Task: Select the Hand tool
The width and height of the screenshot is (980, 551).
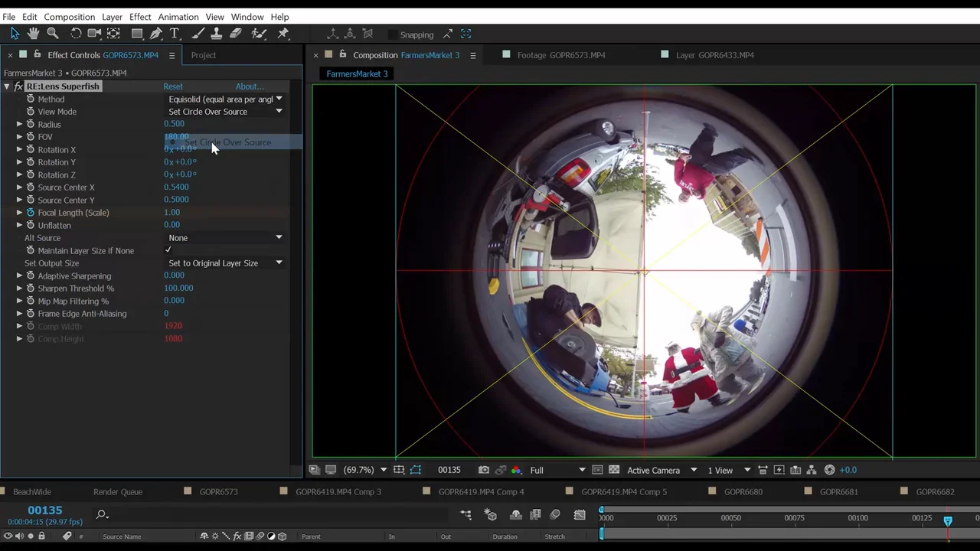Action: [x=33, y=33]
